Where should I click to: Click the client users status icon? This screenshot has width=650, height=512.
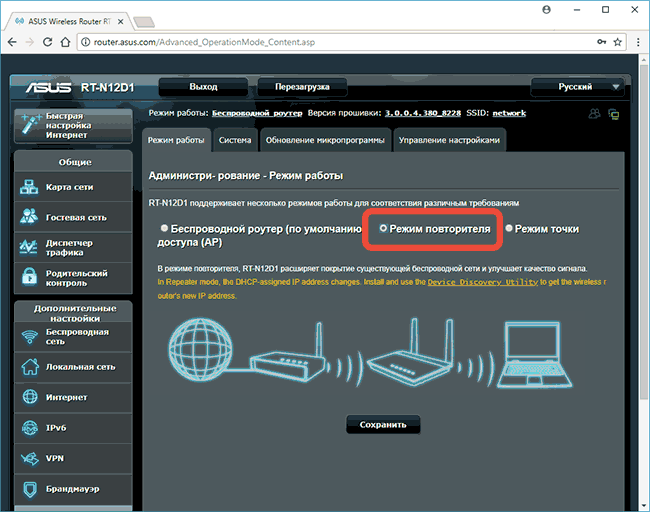click(594, 113)
